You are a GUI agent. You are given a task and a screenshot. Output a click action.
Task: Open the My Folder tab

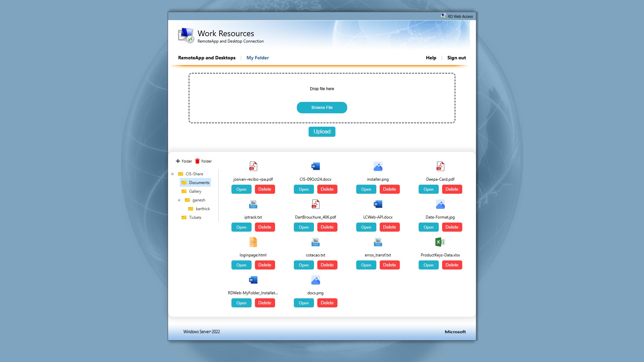coord(258,58)
